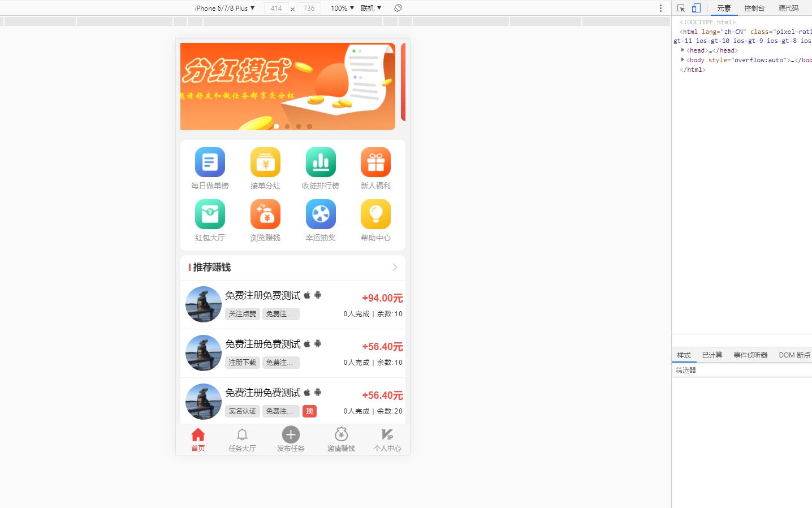Switch to 已计算 computed tab
Viewport: 812px width, 508px height.
click(712, 355)
